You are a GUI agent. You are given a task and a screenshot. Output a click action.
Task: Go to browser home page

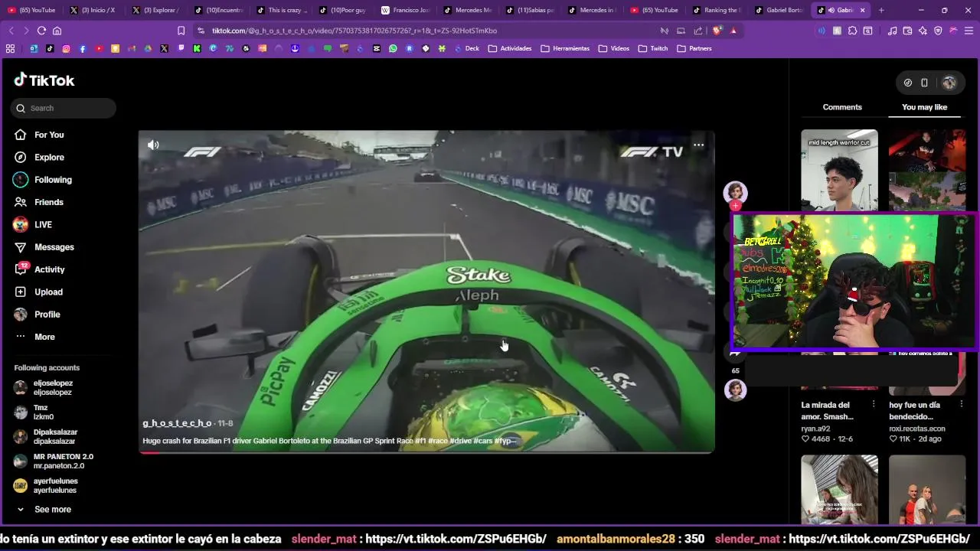point(57,31)
